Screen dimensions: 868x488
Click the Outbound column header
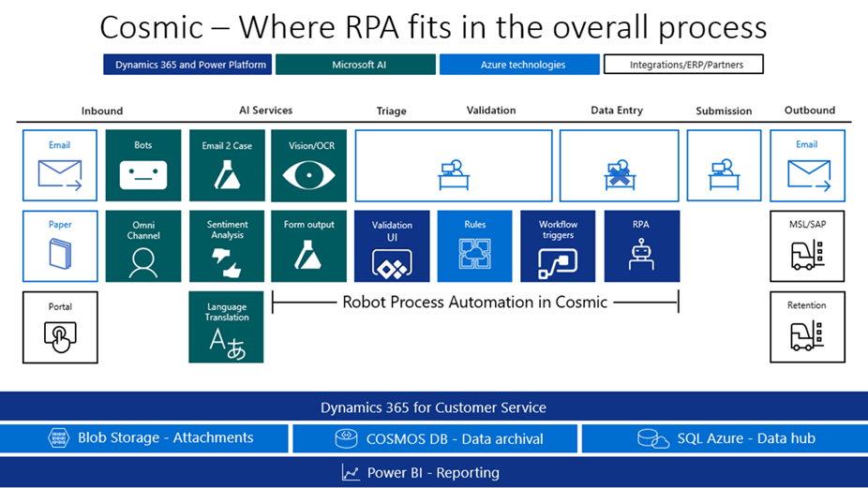coord(809,111)
